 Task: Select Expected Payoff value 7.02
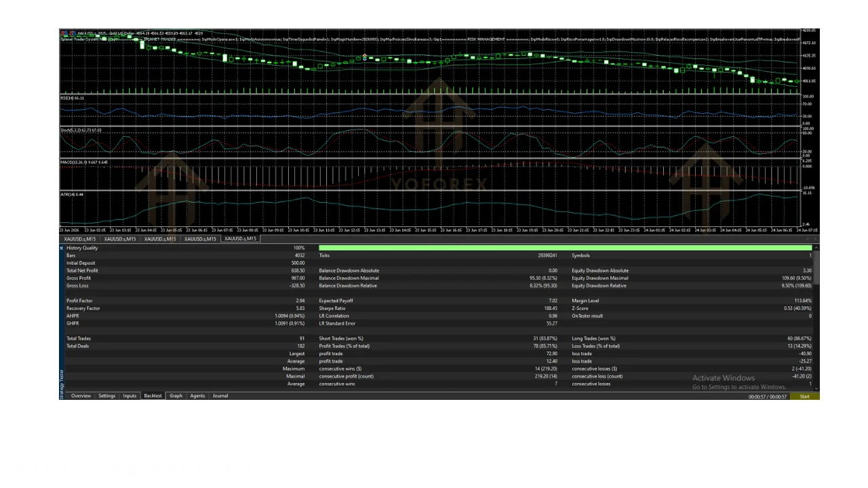[x=553, y=300]
